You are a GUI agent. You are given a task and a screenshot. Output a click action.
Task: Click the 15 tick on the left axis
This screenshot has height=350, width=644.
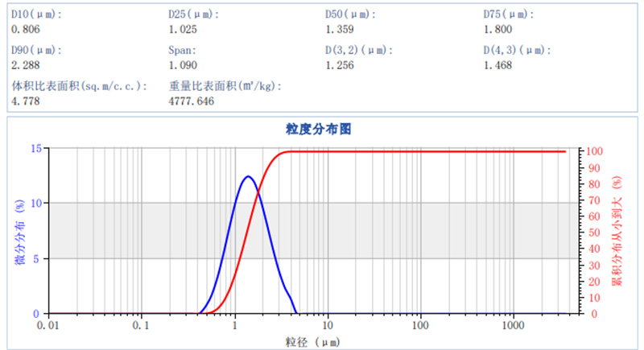click(x=36, y=148)
